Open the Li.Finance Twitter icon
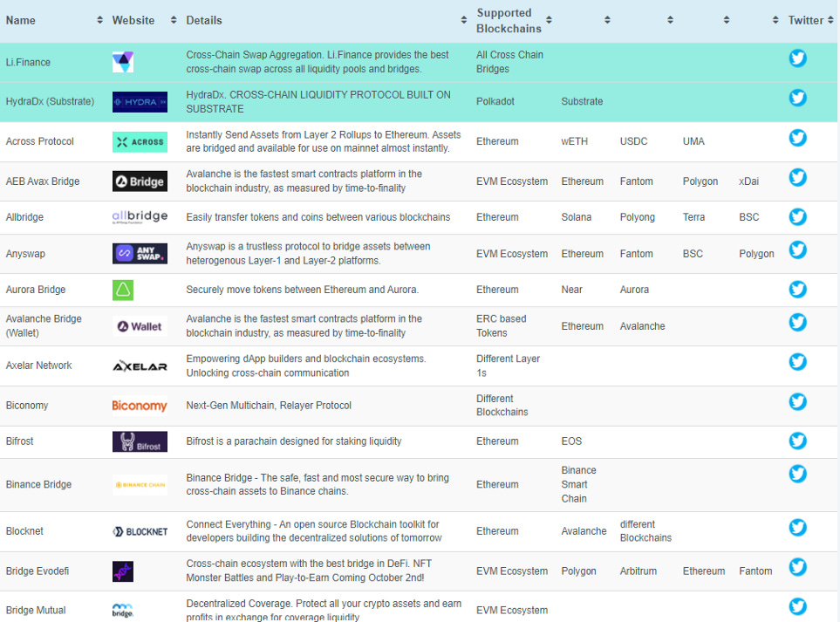Image resolution: width=840 pixels, height=622 pixels. [x=797, y=58]
